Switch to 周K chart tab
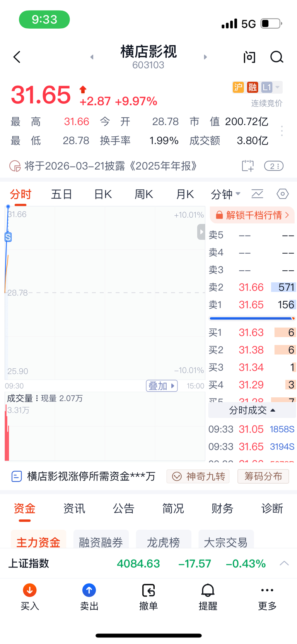This screenshot has width=297, height=644. 144,194
